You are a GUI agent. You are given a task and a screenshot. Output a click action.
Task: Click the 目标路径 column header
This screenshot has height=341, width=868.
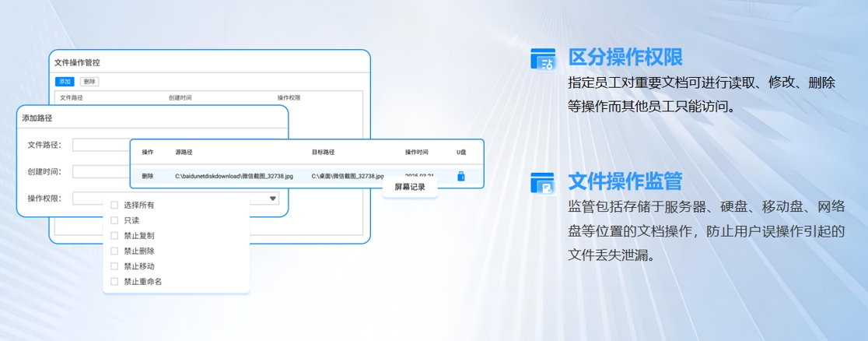tap(324, 152)
